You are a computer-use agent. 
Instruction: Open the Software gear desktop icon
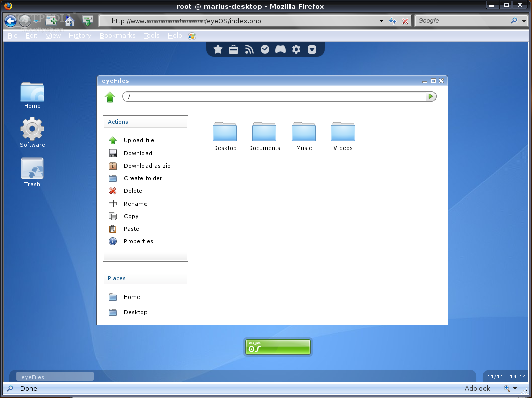tap(32, 133)
